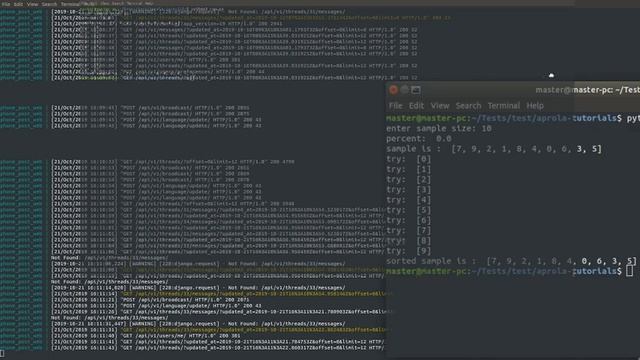Screen dimensions: 640x360
Task: Minimize the front master@master-pc terminal window
Action: click(x=404, y=90)
